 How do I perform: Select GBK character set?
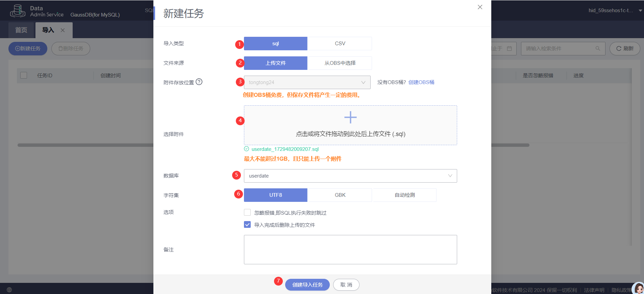pos(340,195)
